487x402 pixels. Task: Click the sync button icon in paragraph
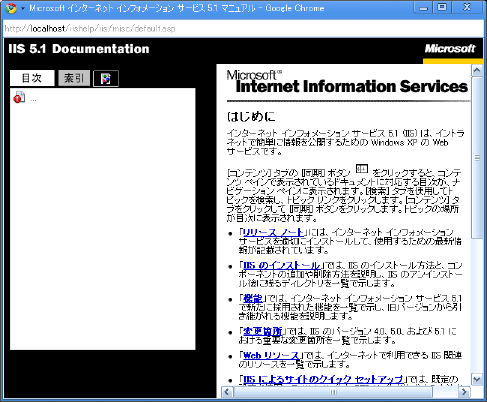[362, 169]
